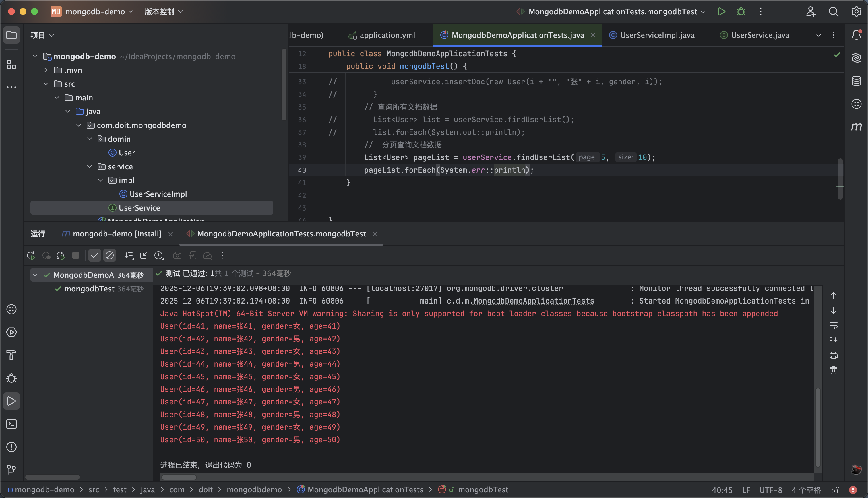
Task: Open the Git version control tool window
Action: pos(12,470)
